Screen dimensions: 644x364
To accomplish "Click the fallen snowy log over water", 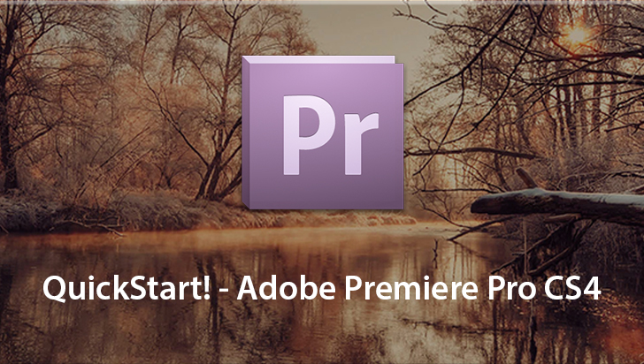I will point(557,205).
